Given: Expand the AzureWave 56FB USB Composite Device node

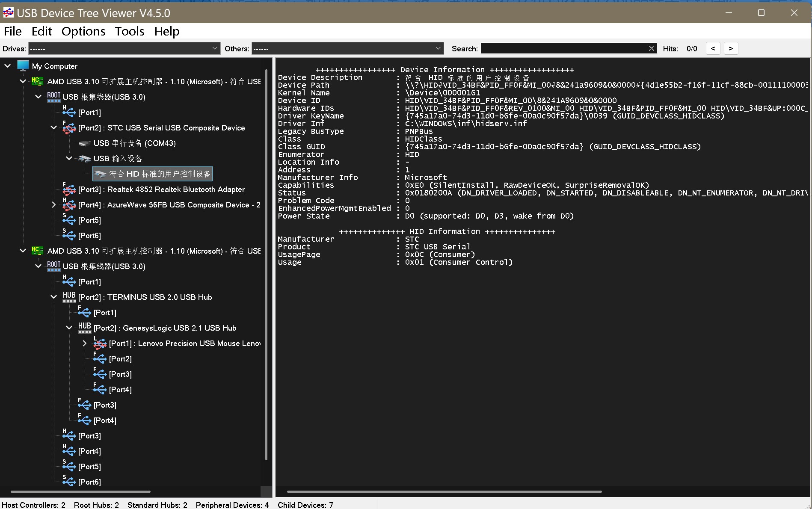Looking at the screenshot, I should pos(54,204).
